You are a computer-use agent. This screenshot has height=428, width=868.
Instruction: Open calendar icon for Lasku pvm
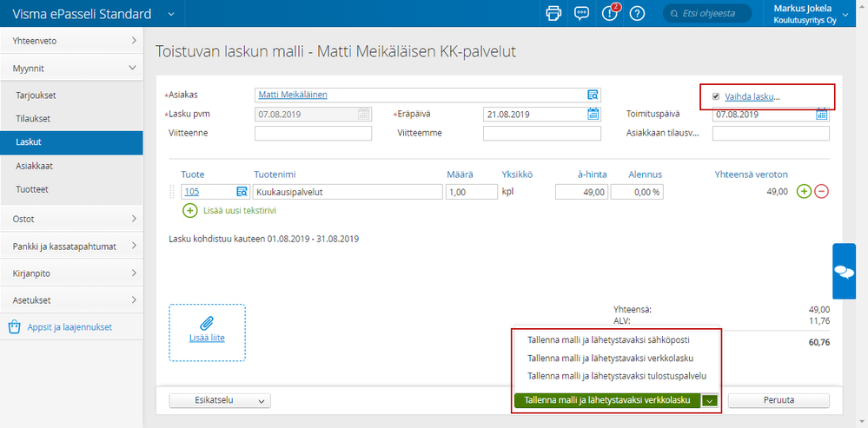(x=364, y=115)
